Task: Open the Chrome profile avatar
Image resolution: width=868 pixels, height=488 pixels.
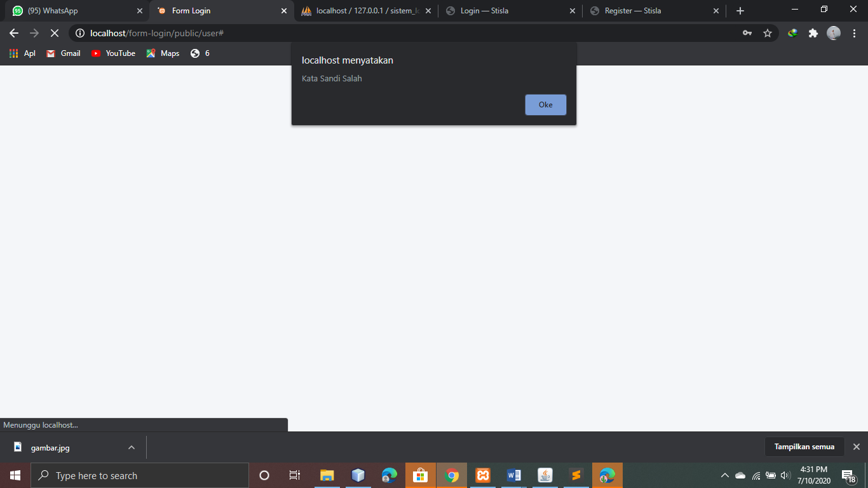Action: click(834, 33)
